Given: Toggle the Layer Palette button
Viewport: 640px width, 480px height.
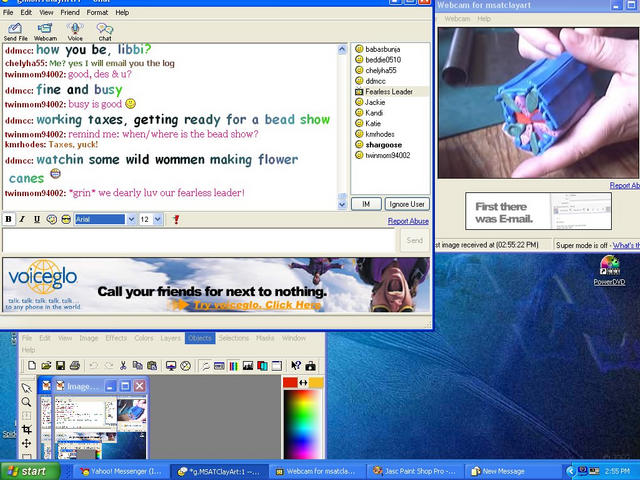Looking at the screenshot, I should 262,366.
